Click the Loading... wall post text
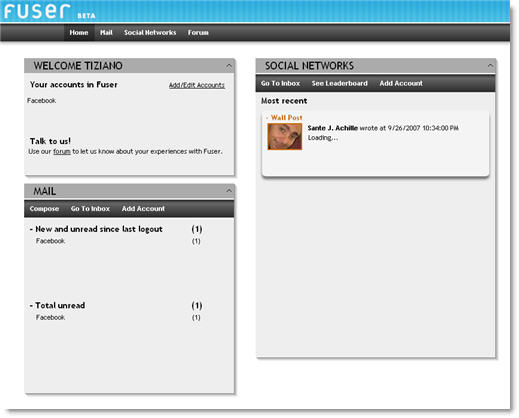519x418 pixels. 323,138
